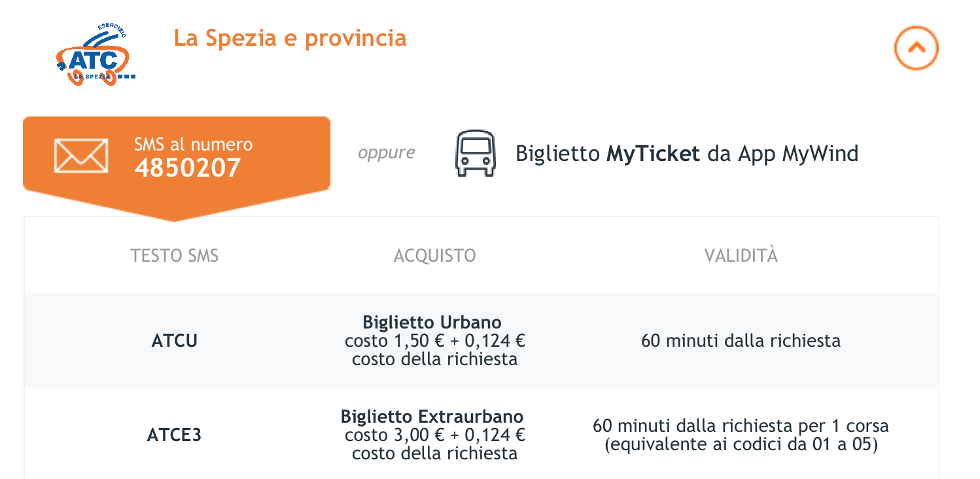Click the ATCU SMS code
The image size is (980, 479).
[x=174, y=341]
